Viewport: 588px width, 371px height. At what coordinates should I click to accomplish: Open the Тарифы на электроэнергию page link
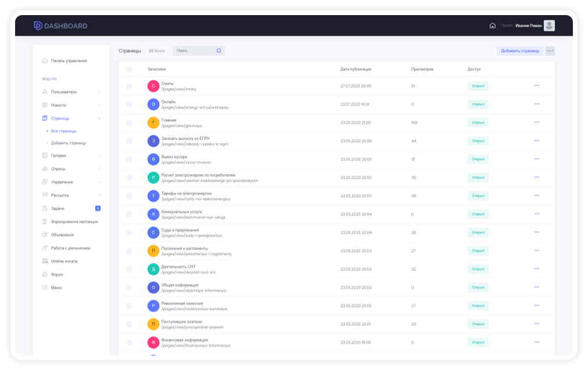point(187,193)
